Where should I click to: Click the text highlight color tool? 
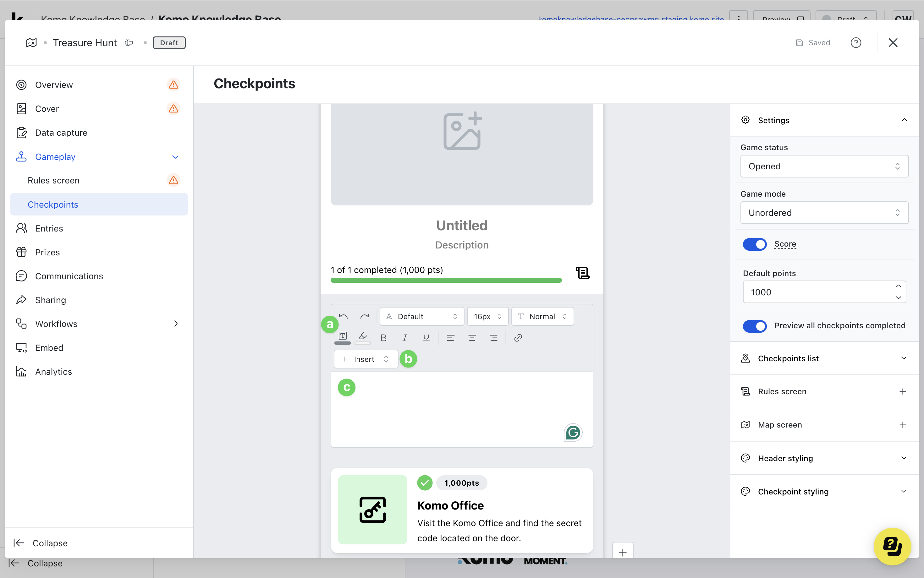[363, 337]
